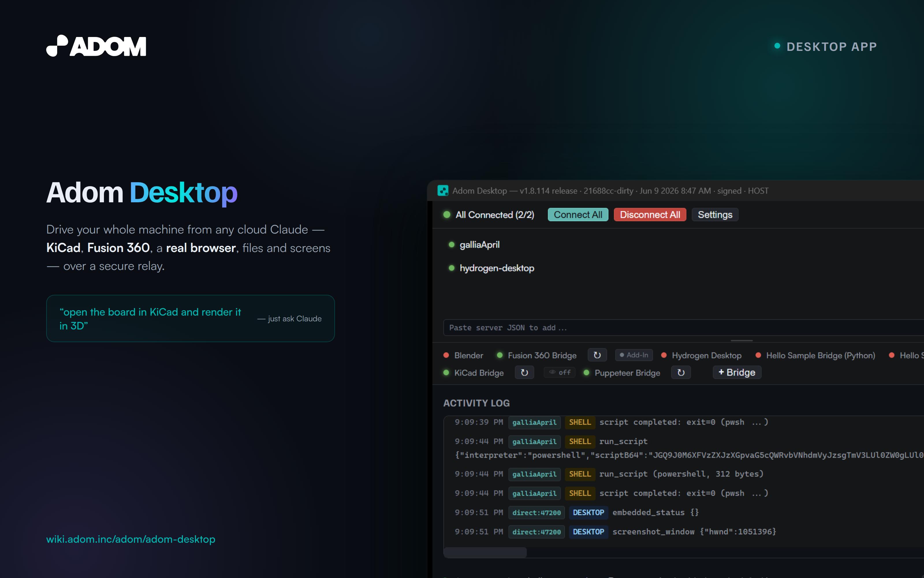Click the quoted KiCad 3D prompt card
The image size is (924, 578).
pyautogui.click(x=191, y=318)
